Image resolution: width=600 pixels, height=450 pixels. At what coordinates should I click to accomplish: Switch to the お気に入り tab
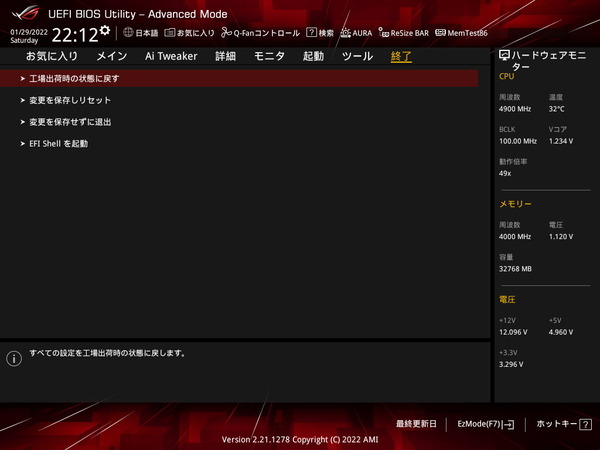(51, 57)
